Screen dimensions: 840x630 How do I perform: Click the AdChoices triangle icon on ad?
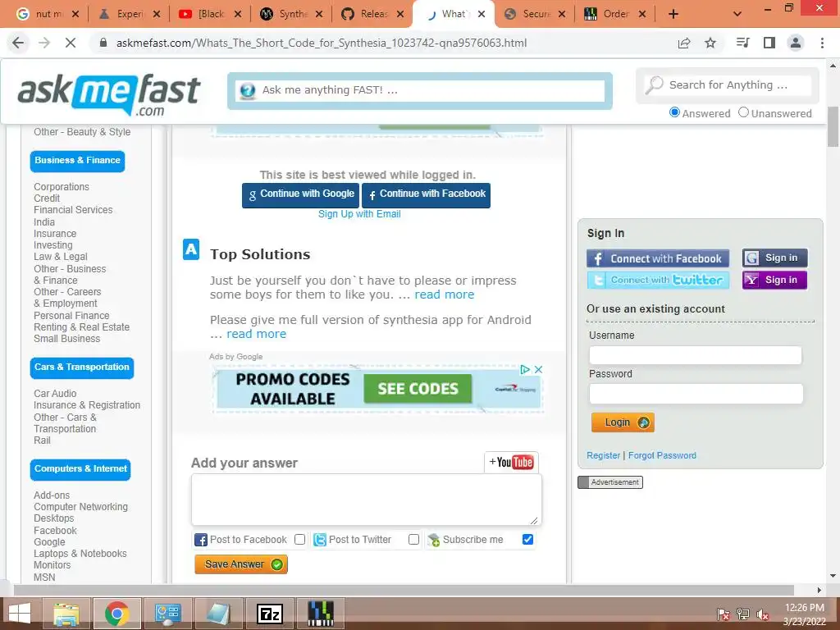click(x=525, y=370)
